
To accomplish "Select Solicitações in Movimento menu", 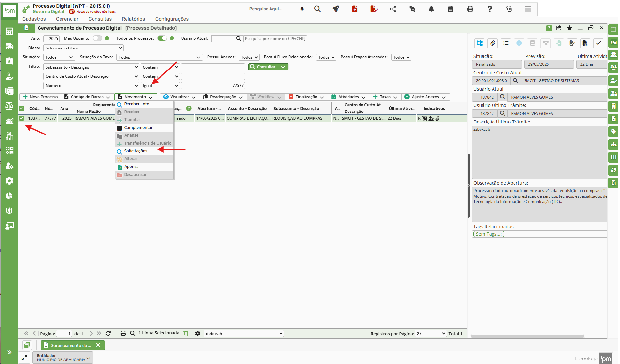I will pyautogui.click(x=144, y=151).
